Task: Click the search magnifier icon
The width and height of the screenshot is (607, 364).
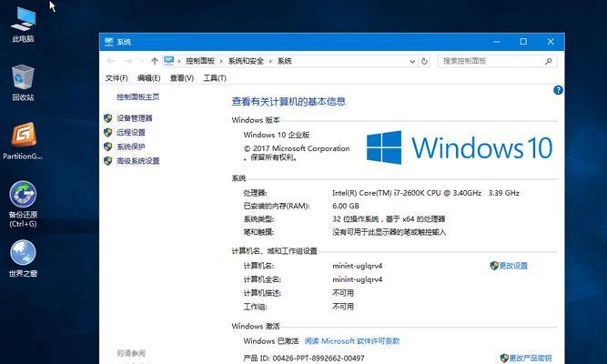Action: (549, 61)
